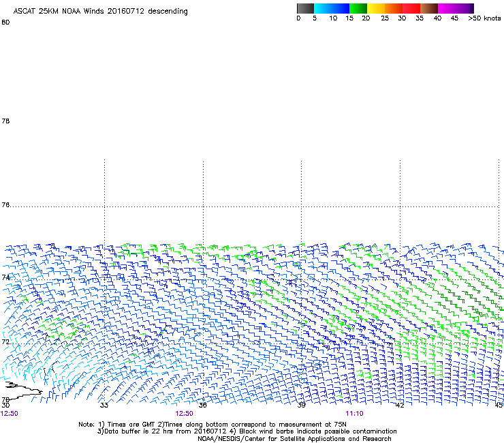Pick the orange 25-30 knots legend swatch
Screen dimensions: 504x443
[394, 8]
